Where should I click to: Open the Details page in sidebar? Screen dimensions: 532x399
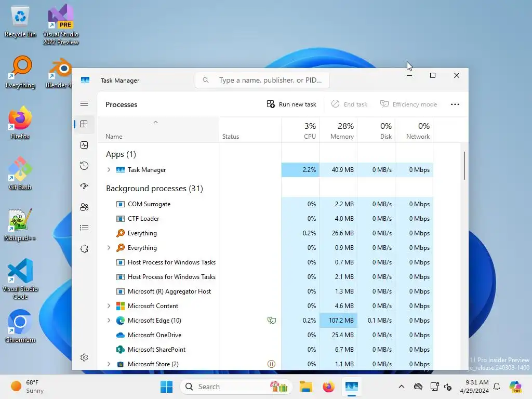coord(84,228)
